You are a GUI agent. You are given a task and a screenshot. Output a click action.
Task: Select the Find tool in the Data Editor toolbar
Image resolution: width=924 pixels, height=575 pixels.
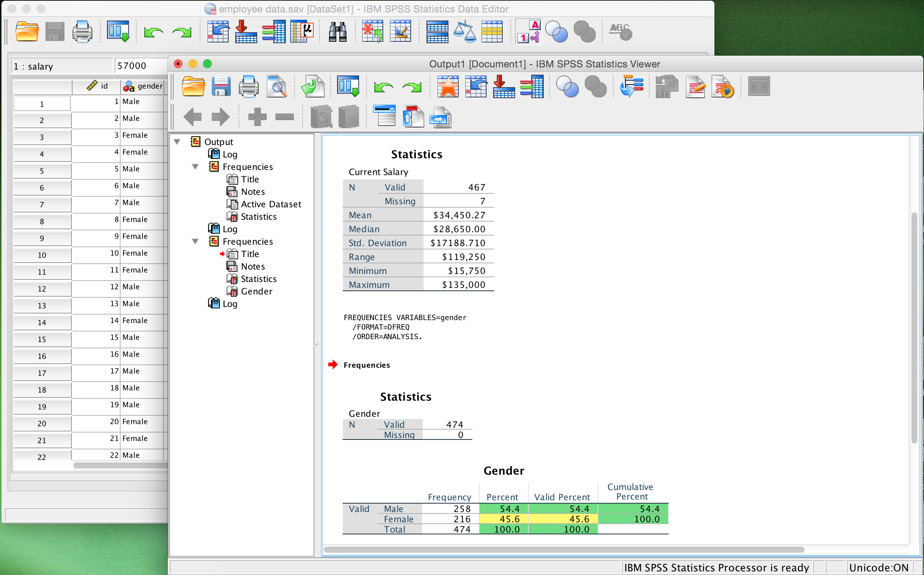(337, 31)
